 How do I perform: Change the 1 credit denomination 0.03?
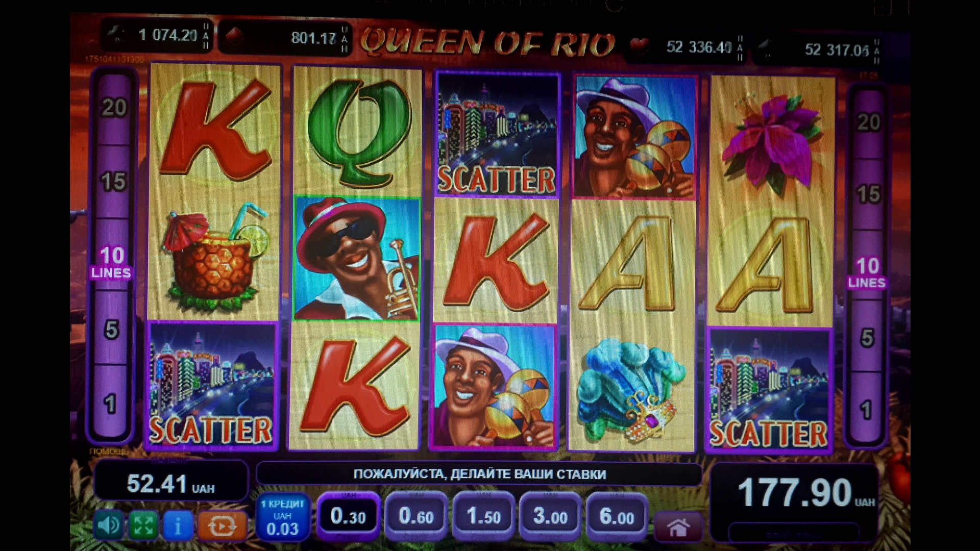pyautogui.click(x=282, y=517)
